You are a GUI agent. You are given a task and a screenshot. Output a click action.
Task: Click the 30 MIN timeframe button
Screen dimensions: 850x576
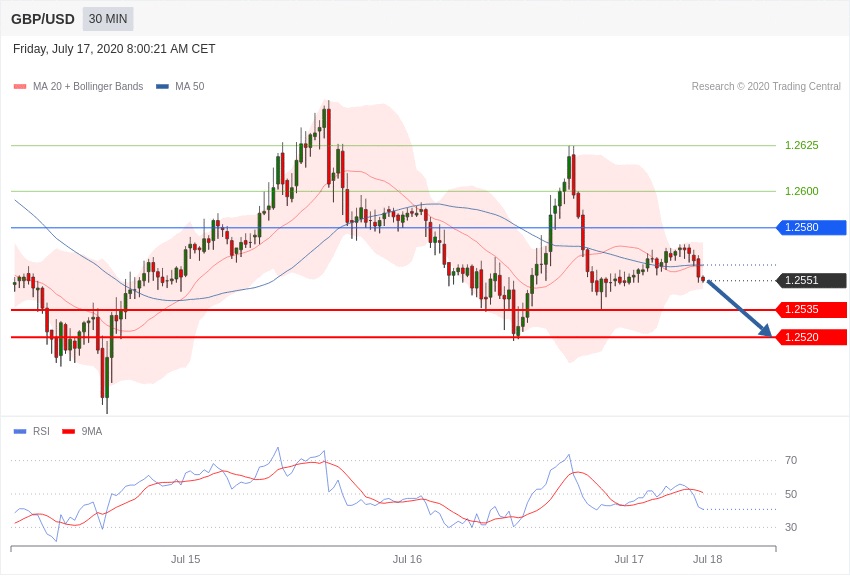tap(108, 19)
